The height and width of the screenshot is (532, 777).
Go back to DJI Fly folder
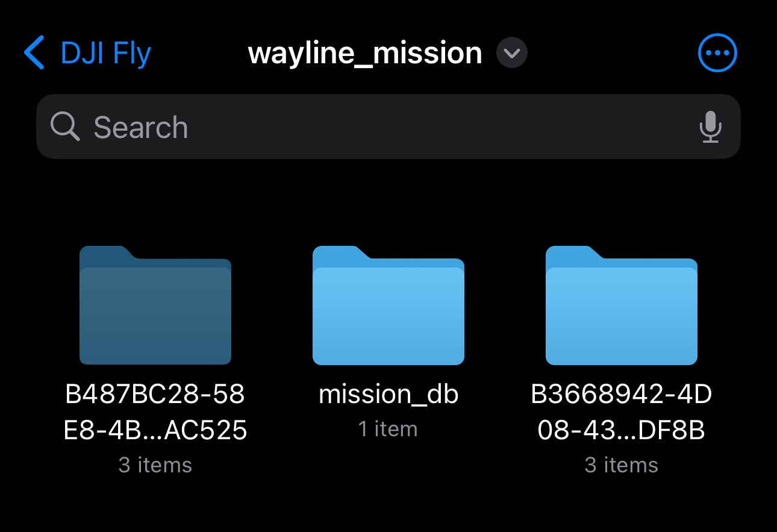tap(105, 53)
